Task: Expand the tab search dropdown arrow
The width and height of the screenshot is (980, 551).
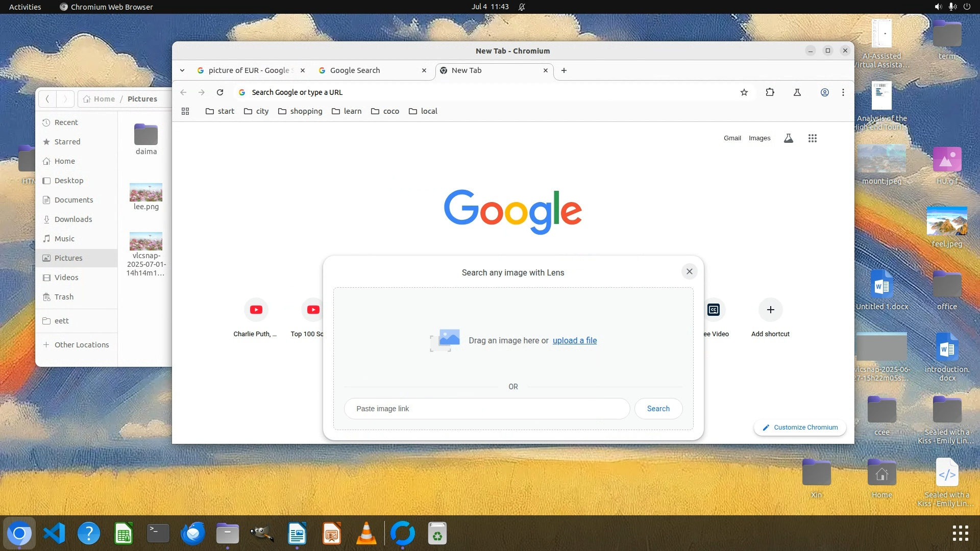Action: [182, 70]
